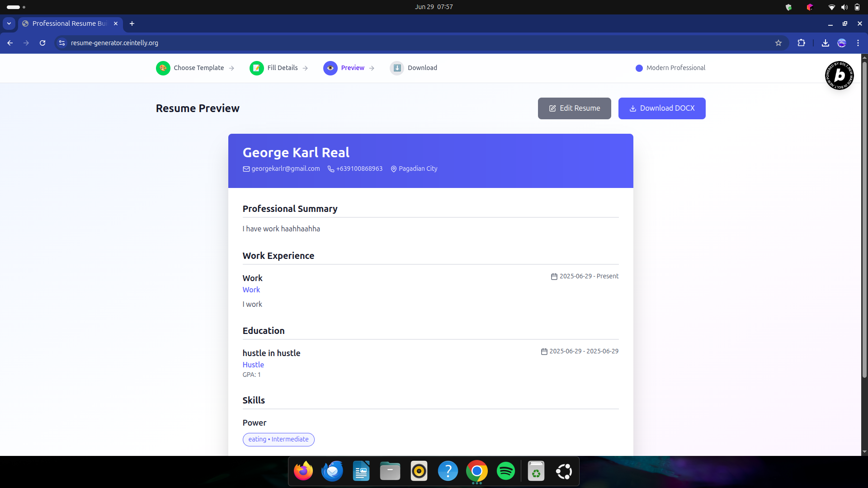Open the system volume status menu
Screen dimensions: 868x488
[x=844, y=7]
